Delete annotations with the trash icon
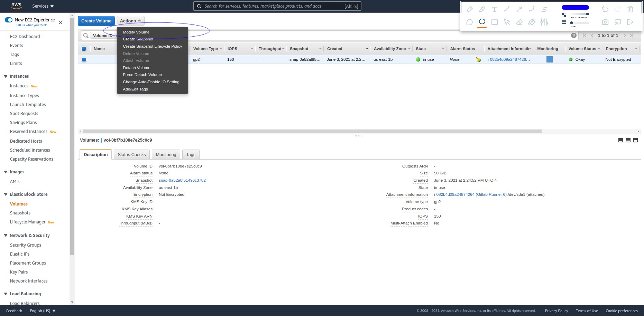This screenshot has width=644, height=316. click(x=630, y=9)
